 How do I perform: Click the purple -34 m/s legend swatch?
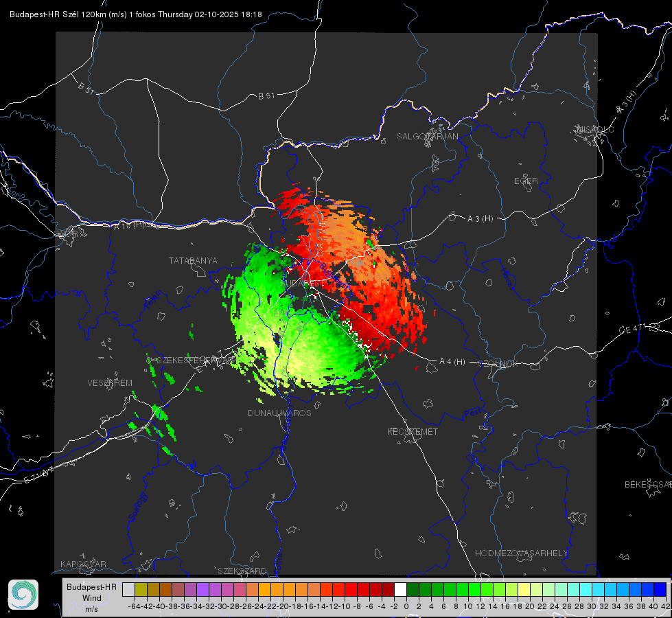(x=202, y=589)
